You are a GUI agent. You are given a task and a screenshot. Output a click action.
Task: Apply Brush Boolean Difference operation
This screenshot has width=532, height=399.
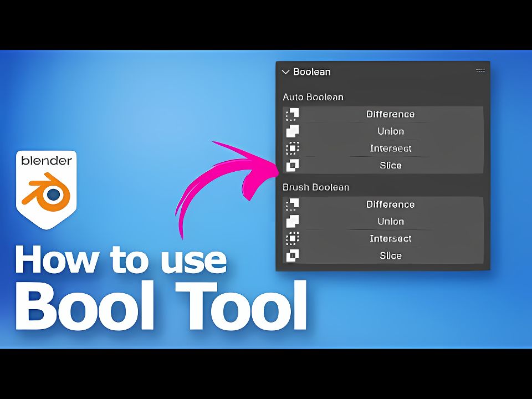click(390, 204)
